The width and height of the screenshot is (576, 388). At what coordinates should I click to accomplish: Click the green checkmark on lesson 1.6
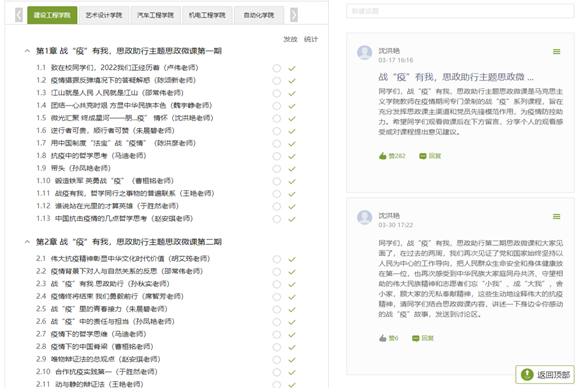click(292, 131)
